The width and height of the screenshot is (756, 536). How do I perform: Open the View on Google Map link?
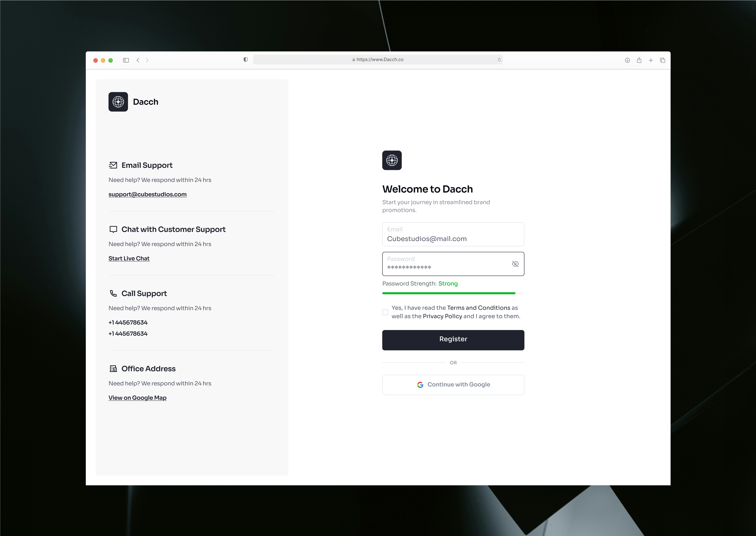(x=138, y=398)
